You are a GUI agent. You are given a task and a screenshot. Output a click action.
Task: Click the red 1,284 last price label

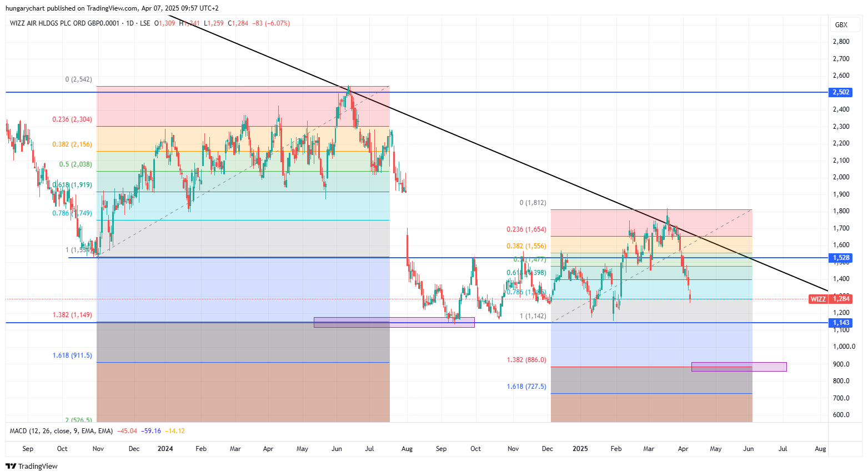click(841, 299)
